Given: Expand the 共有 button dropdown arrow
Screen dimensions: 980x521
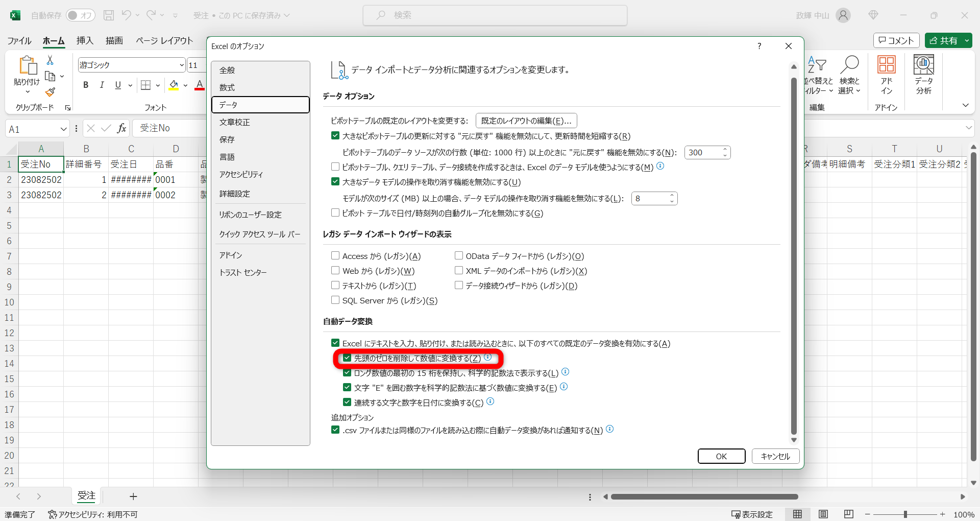Looking at the screenshot, I should point(967,40).
